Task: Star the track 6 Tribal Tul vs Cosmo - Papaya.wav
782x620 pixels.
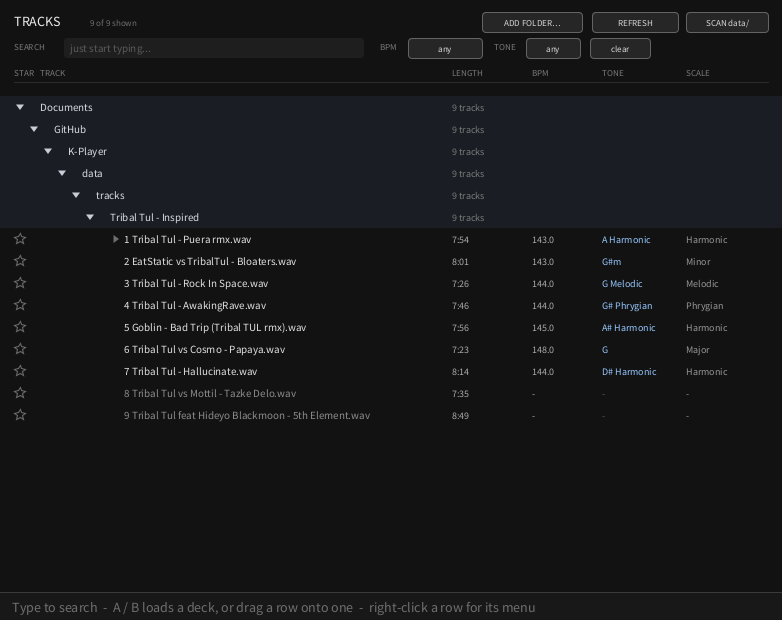Action: [x=20, y=349]
